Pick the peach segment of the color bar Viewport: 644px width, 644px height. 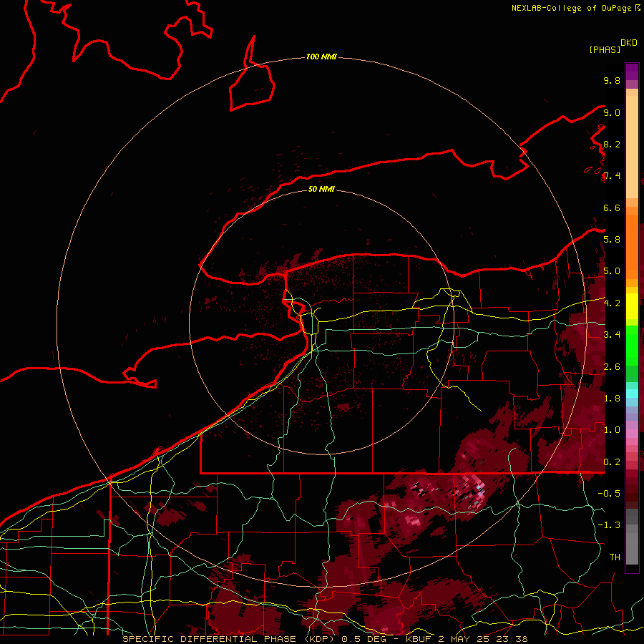pos(632,147)
